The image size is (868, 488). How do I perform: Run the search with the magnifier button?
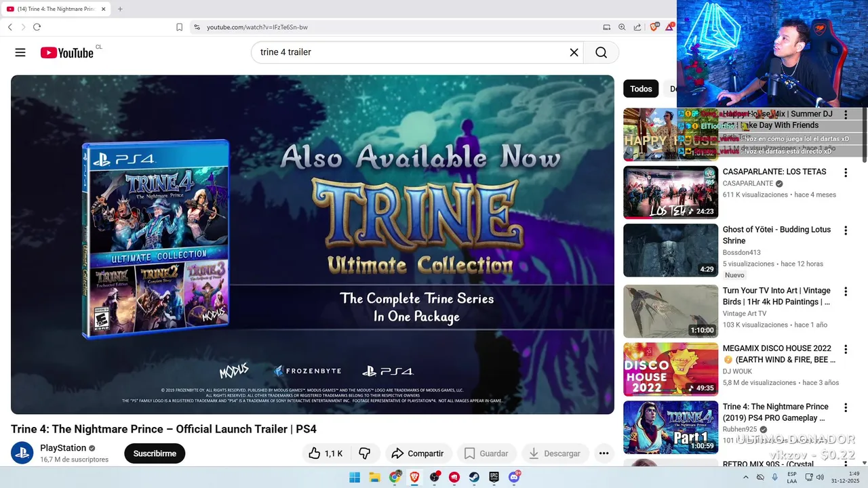601,52
